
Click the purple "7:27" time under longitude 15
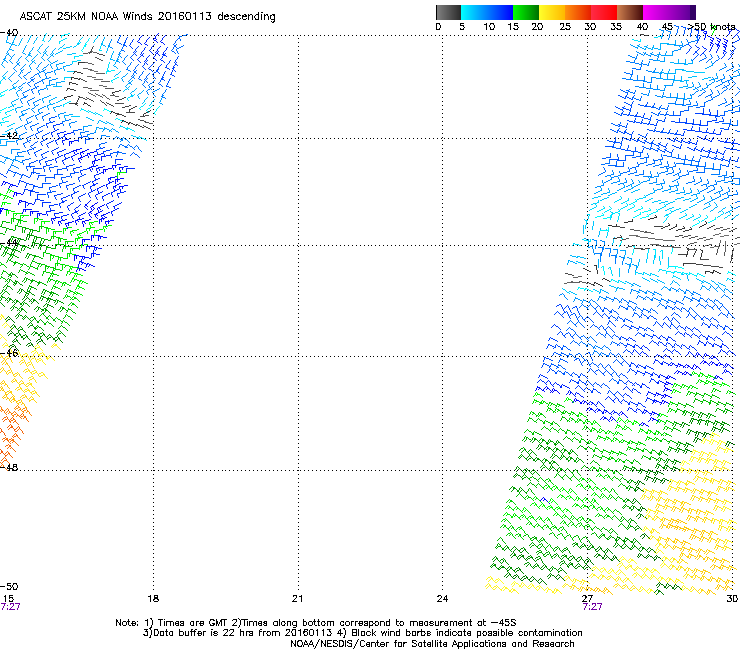click(10, 607)
